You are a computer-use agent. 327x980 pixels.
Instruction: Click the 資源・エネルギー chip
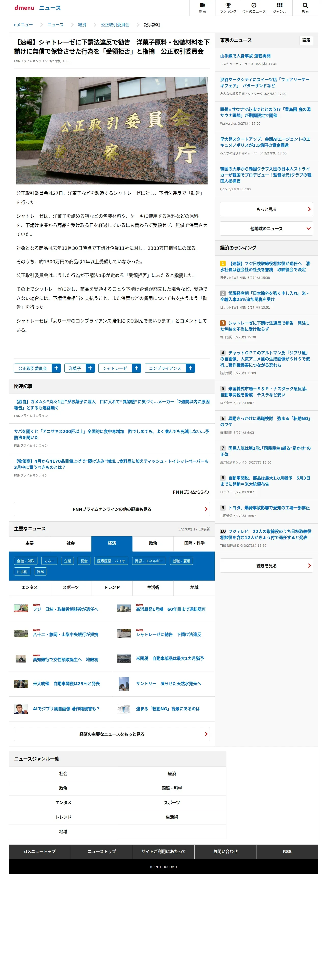tap(149, 561)
